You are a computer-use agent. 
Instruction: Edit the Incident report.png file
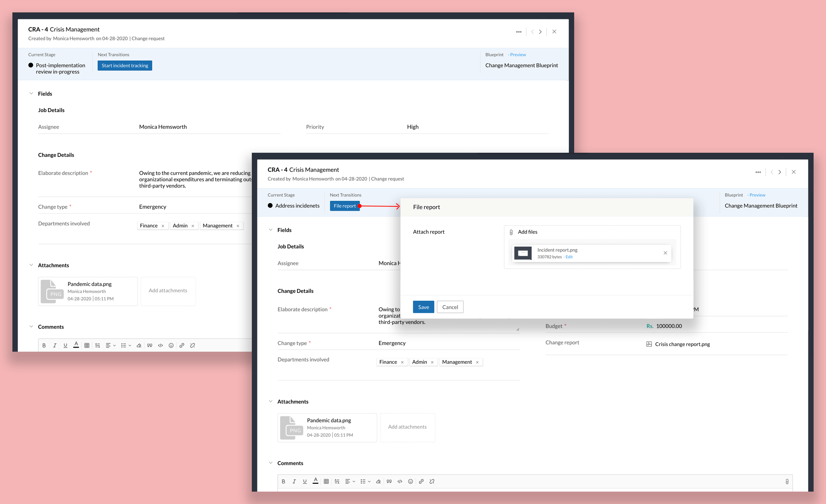pos(569,257)
